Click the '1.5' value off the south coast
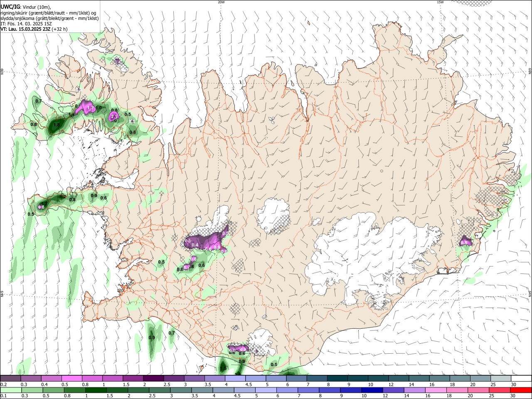This screenshot has width=532, height=399. coord(223,368)
